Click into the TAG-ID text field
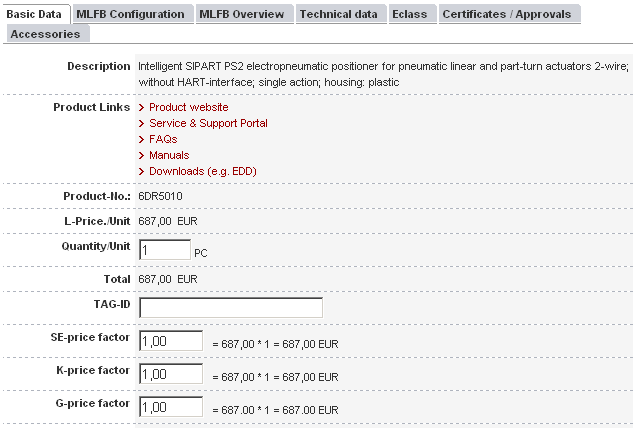633x428 pixels. tap(231, 308)
